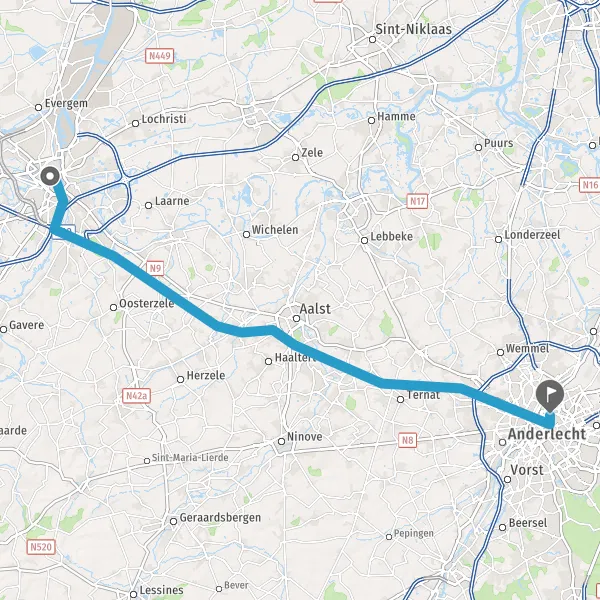Click the route start circle marker

[x=50, y=176]
